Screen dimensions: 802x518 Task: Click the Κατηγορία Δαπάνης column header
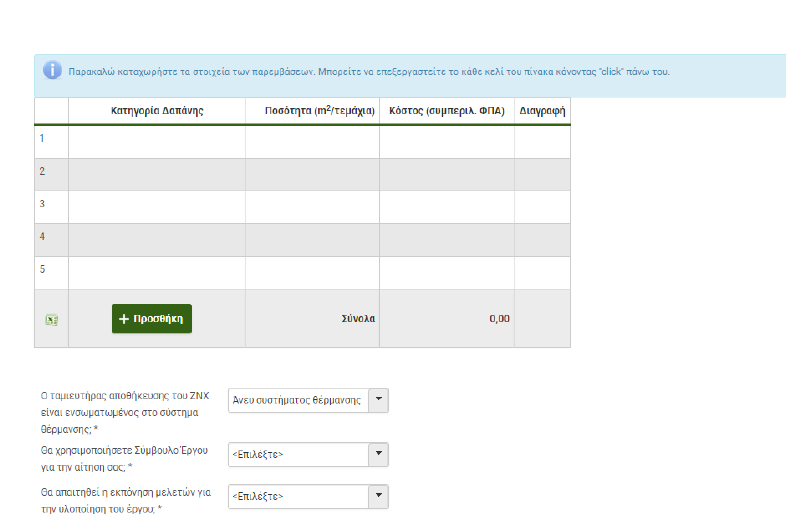pyautogui.click(x=156, y=111)
